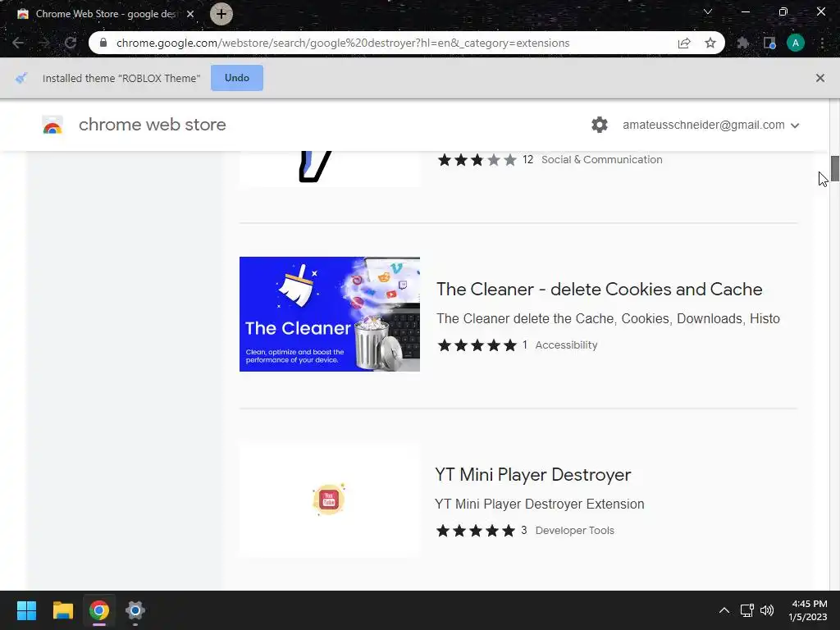The width and height of the screenshot is (840, 630).
Task: Dismiss the installed theme infobar
Action: (x=820, y=78)
